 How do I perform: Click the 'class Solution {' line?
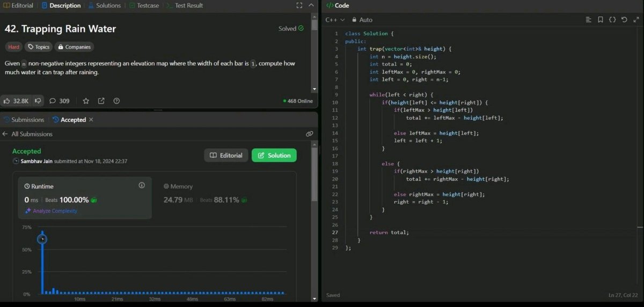370,33
